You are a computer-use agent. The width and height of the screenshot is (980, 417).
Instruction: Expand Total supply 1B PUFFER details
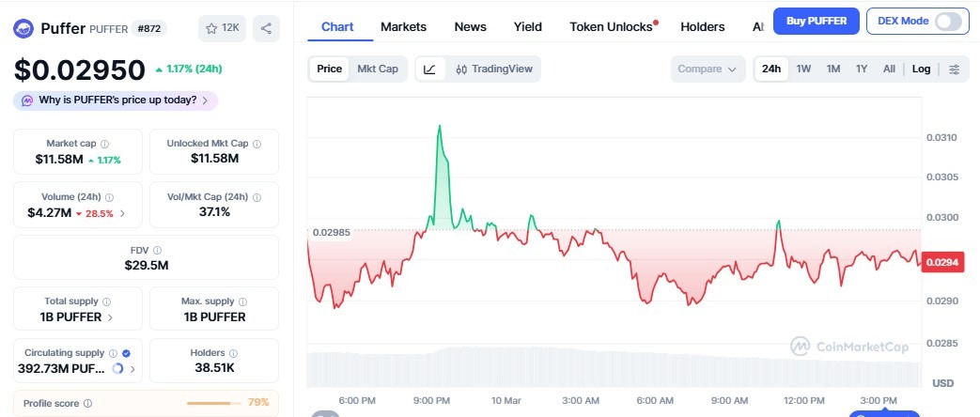pos(111,317)
